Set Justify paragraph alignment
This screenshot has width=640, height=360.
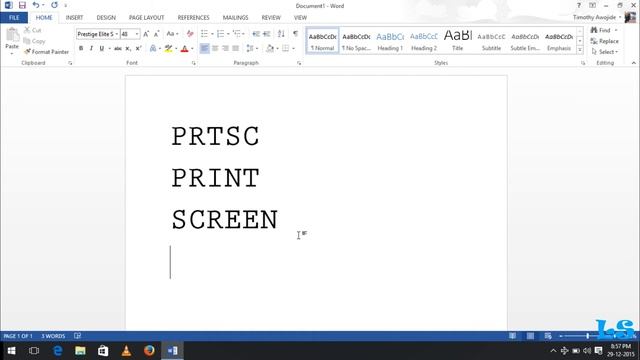coord(236,49)
